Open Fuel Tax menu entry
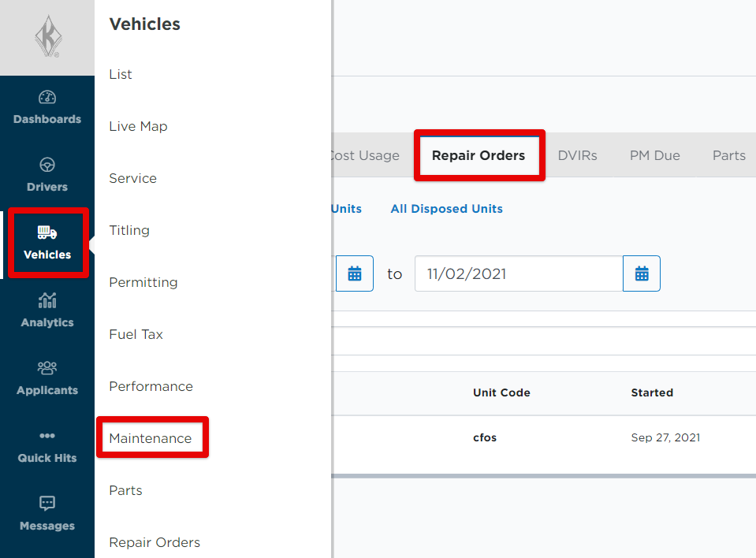Viewport: 756px width, 558px height. (x=136, y=334)
